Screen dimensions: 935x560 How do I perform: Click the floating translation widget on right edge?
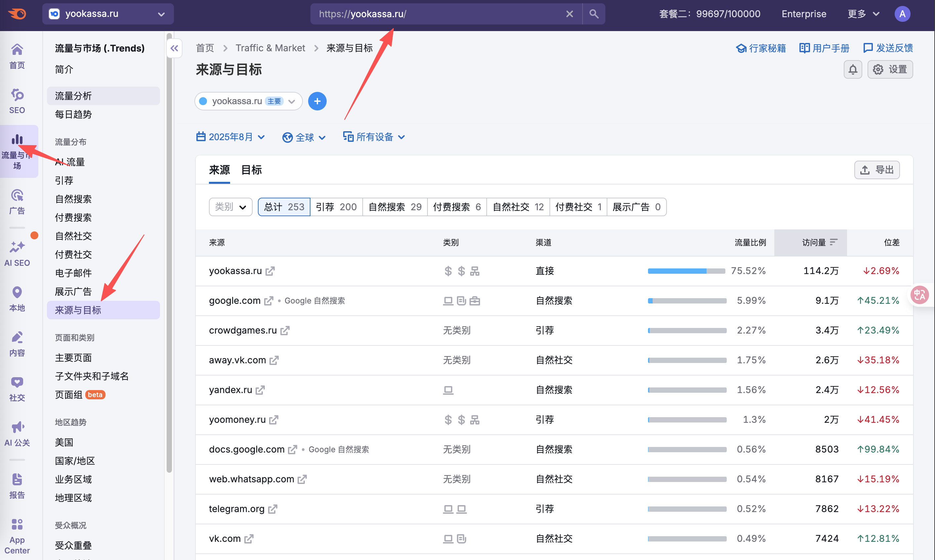point(920,295)
